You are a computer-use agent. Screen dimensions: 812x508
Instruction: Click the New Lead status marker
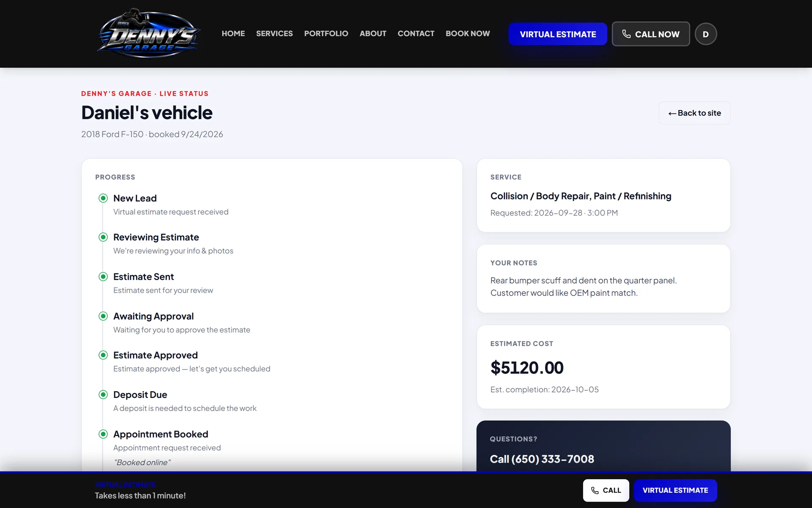pos(103,198)
